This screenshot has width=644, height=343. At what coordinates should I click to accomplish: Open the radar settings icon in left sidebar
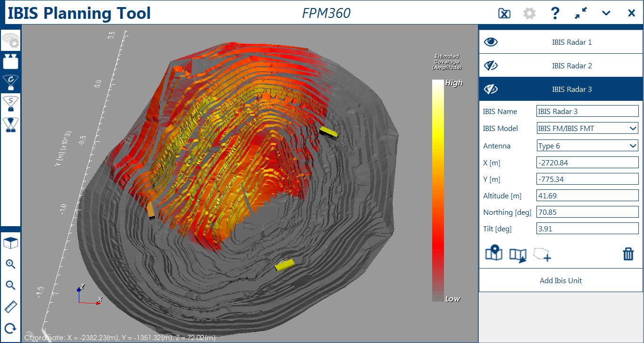(x=10, y=41)
